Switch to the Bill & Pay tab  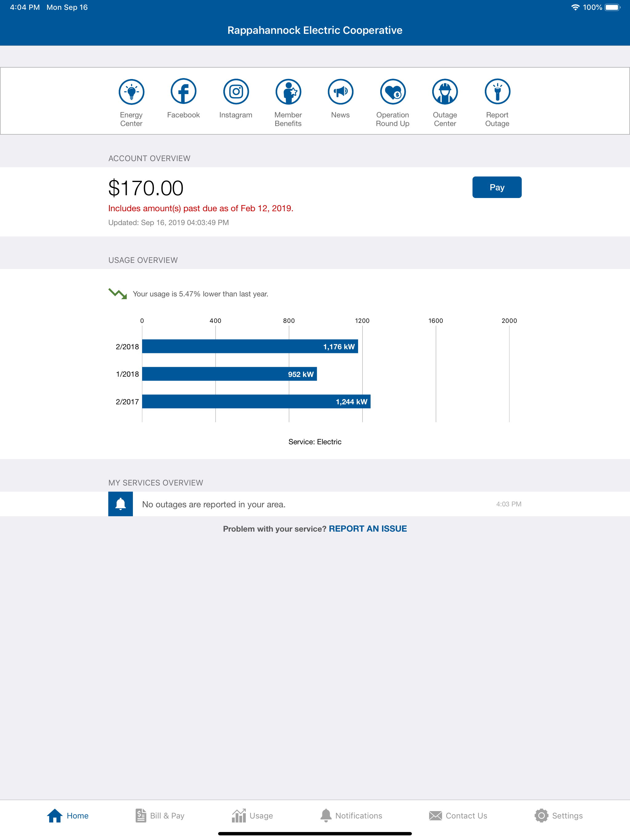click(x=160, y=815)
